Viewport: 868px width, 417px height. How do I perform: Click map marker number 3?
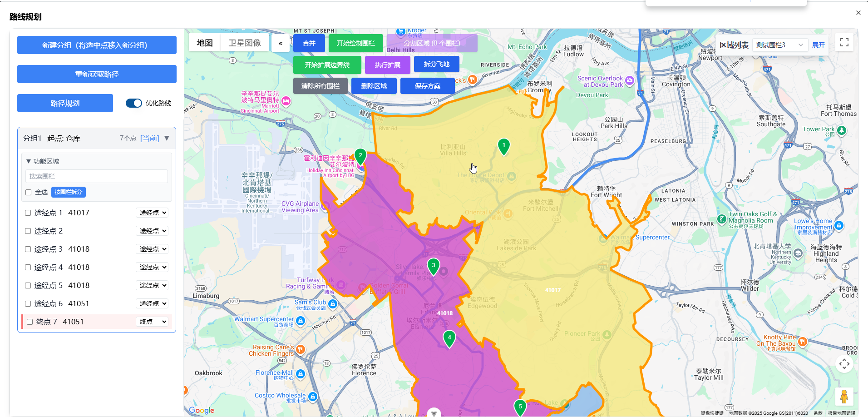pos(433,266)
